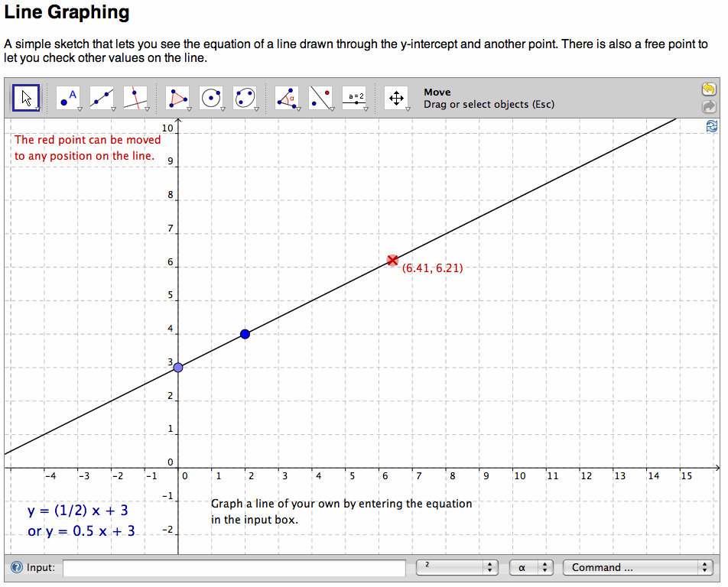Select the Reflect about Line tool
Screen dimensions: 728x587
pos(320,97)
